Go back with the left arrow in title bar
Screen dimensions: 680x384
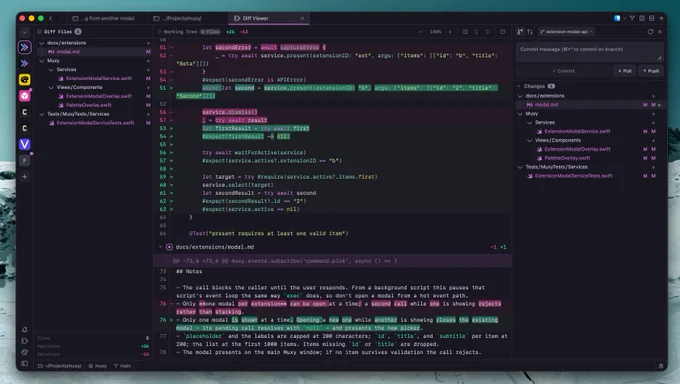pyautogui.click(x=51, y=18)
